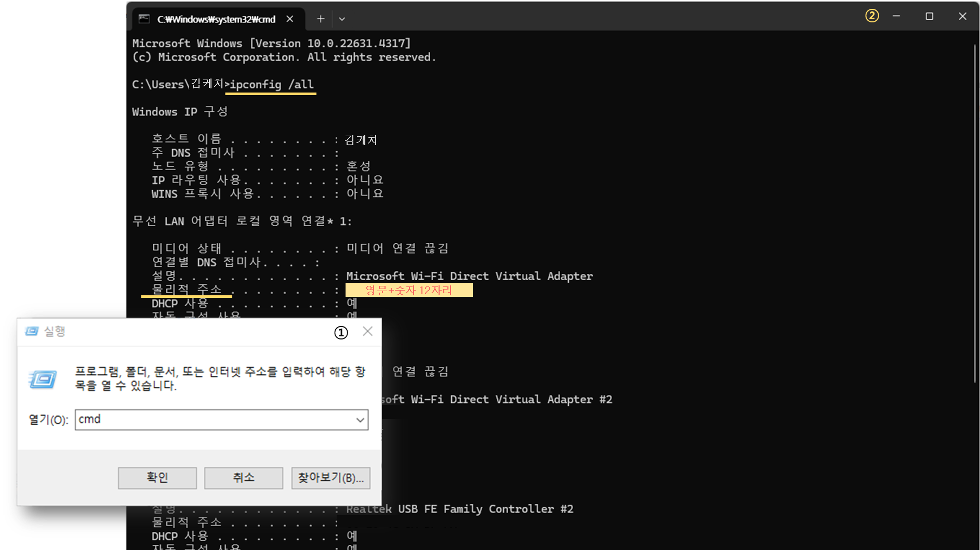Close the terminal window
The image size is (980, 550).
[x=962, y=16]
